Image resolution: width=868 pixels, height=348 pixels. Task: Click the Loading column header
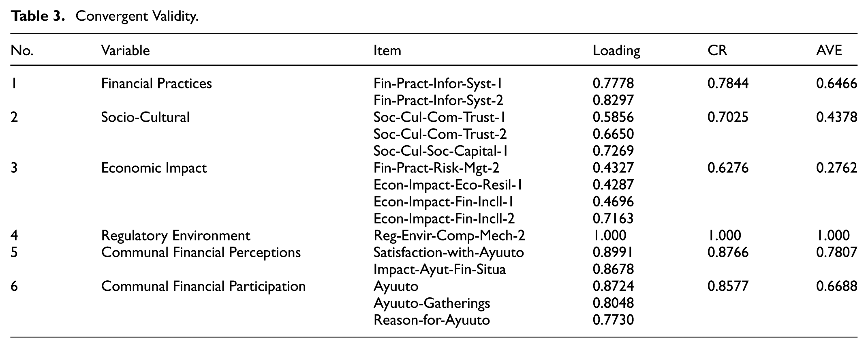click(x=616, y=51)
